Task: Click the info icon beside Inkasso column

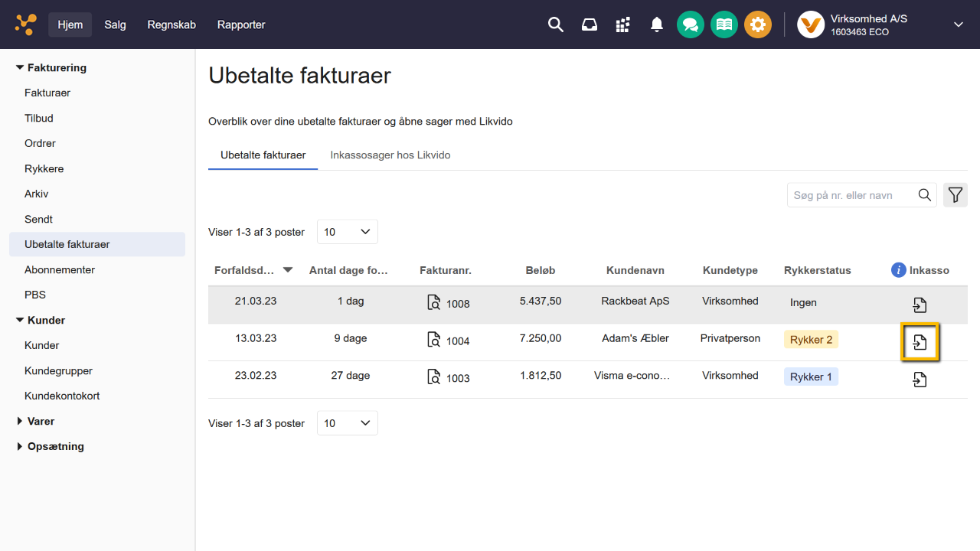Action: coord(897,269)
